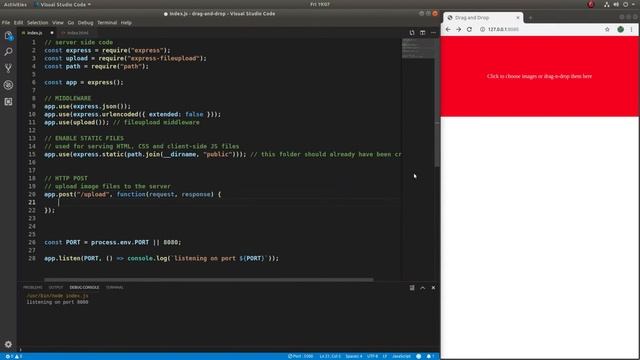Viewport: 640px width, 360px height.
Task: Open the notifications bell in the status bar
Action: [430, 356]
